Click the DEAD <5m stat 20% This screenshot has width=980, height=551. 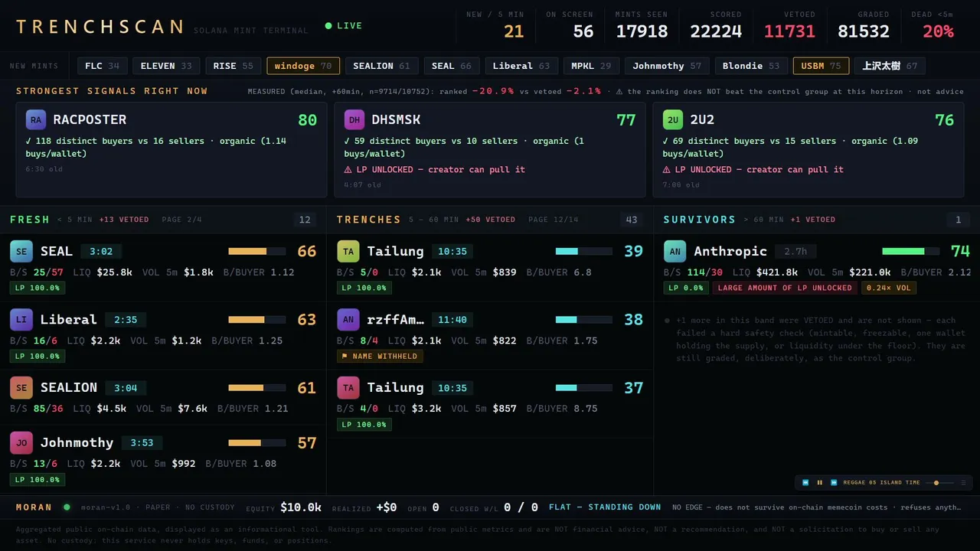938,31
